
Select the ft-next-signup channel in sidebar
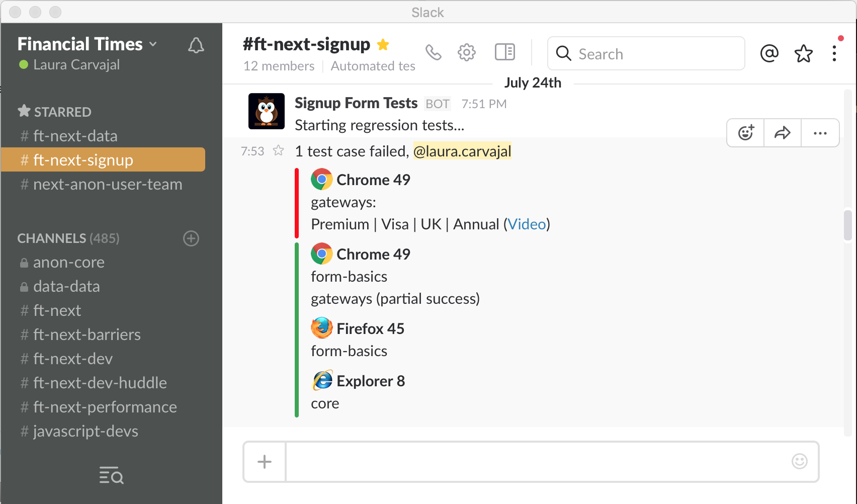[103, 160]
